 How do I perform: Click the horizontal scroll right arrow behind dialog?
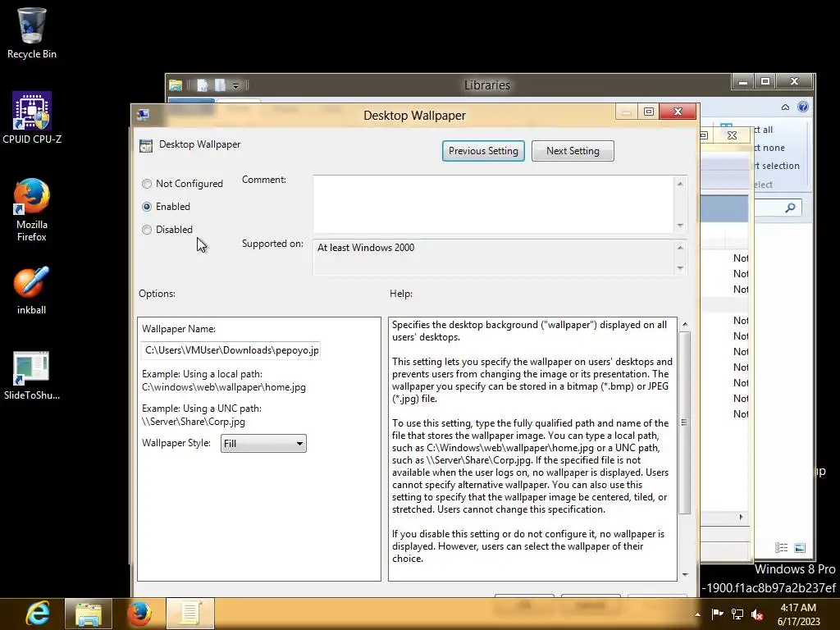741,517
